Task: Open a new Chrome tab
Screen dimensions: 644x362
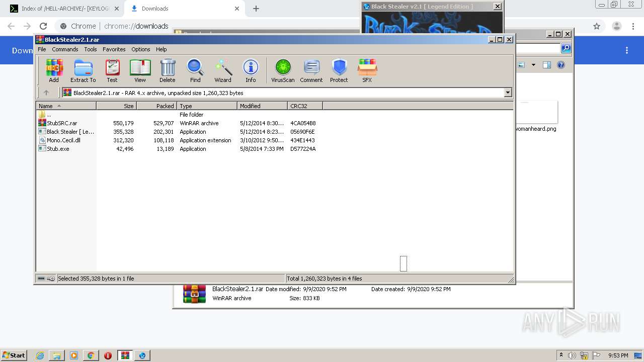Action: pyautogui.click(x=256, y=9)
